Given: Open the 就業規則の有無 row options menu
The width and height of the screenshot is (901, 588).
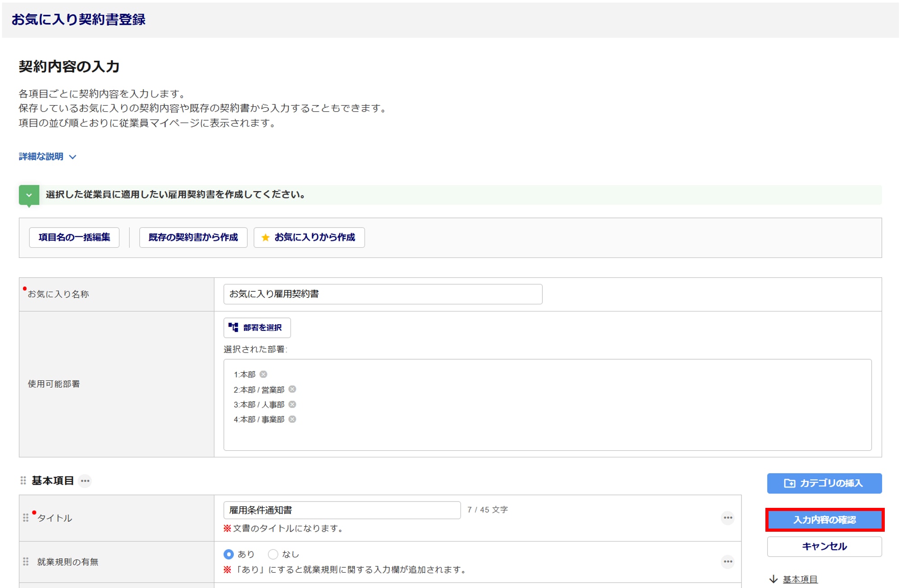Looking at the screenshot, I should (x=728, y=561).
